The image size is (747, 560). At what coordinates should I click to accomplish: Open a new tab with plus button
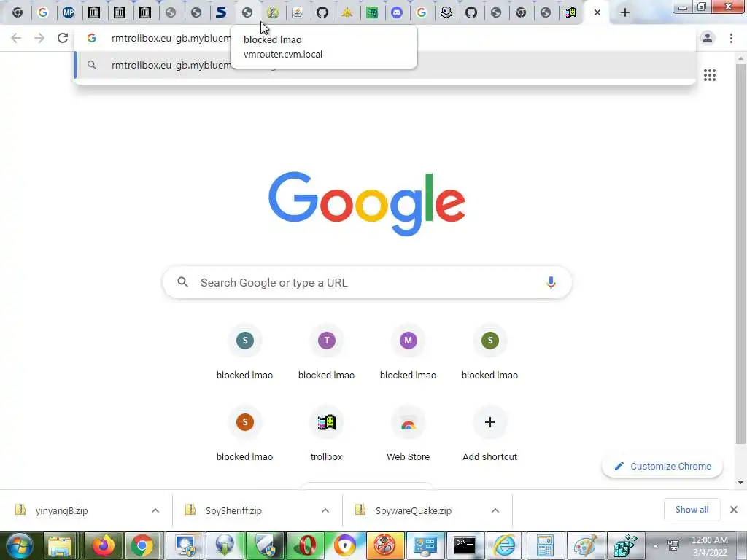click(625, 13)
